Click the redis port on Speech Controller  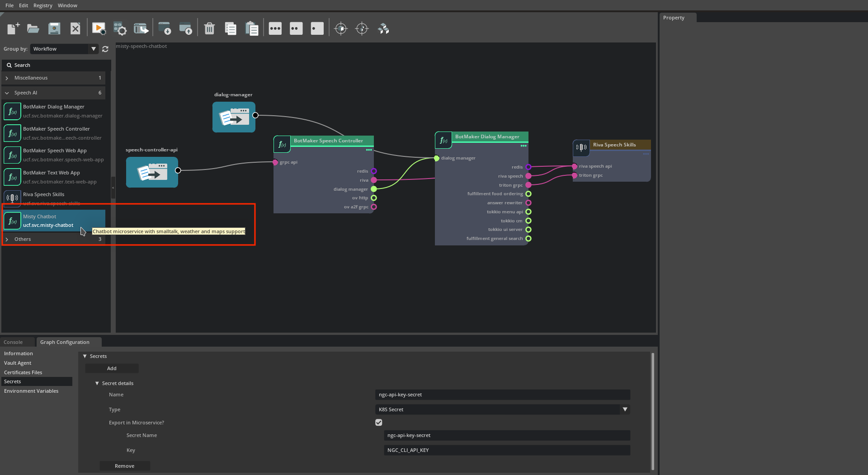pos(374,171)
